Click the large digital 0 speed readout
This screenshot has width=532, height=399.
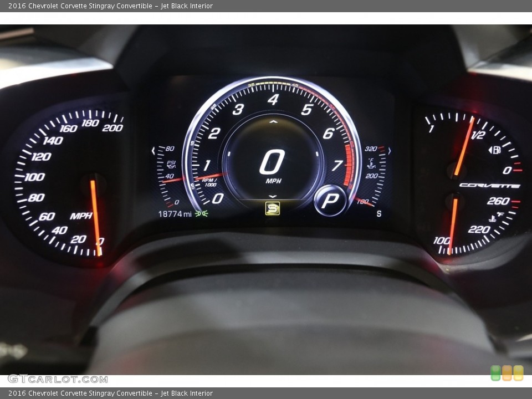point(272,162)
